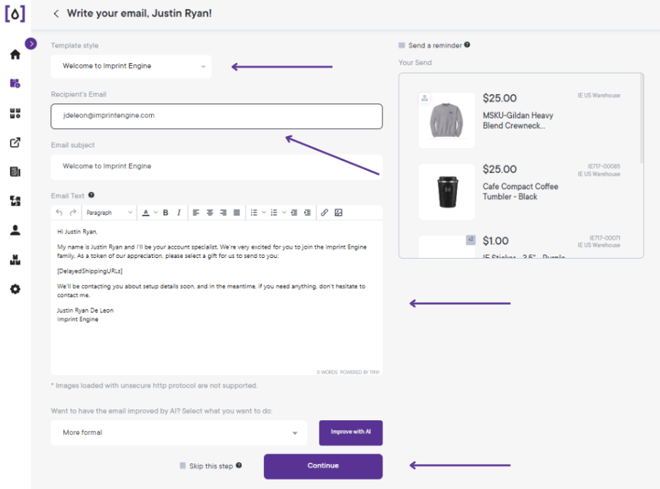660x489 pixels.
Task: Check the Skip this step box
Action: click(183, 465)
